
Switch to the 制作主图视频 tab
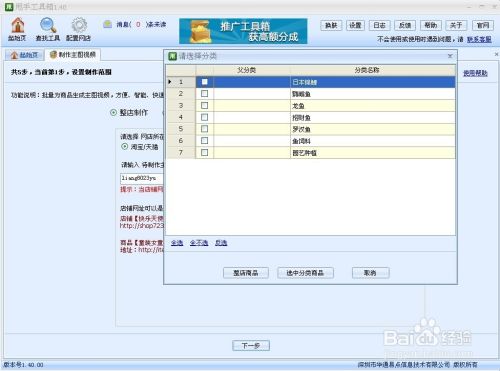(x=73, y=54)
